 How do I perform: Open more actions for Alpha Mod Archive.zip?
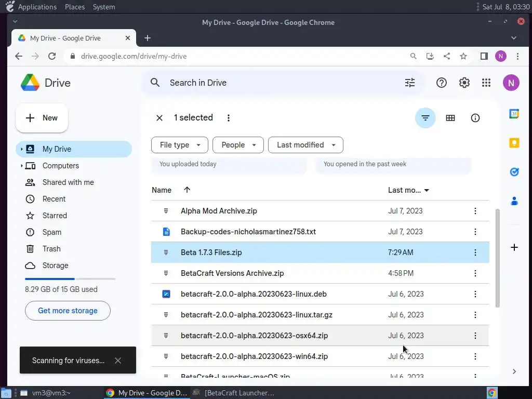[x=475, y=211]
